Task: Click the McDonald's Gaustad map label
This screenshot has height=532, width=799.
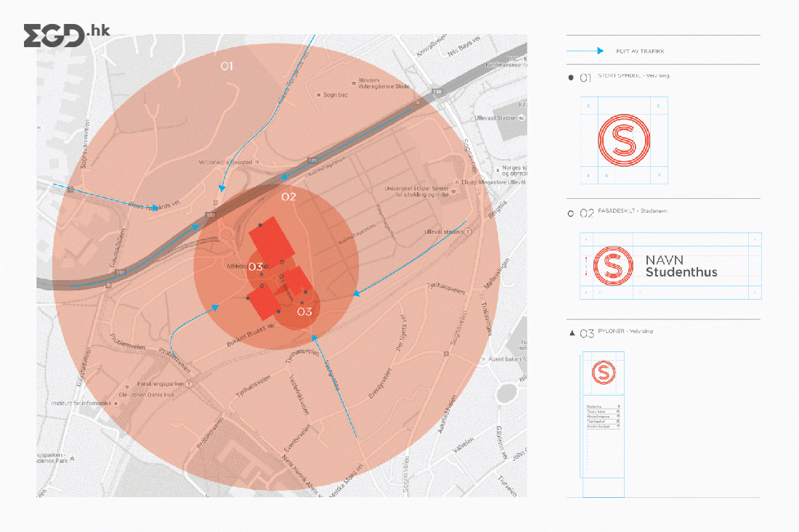Action: [224, 163]
